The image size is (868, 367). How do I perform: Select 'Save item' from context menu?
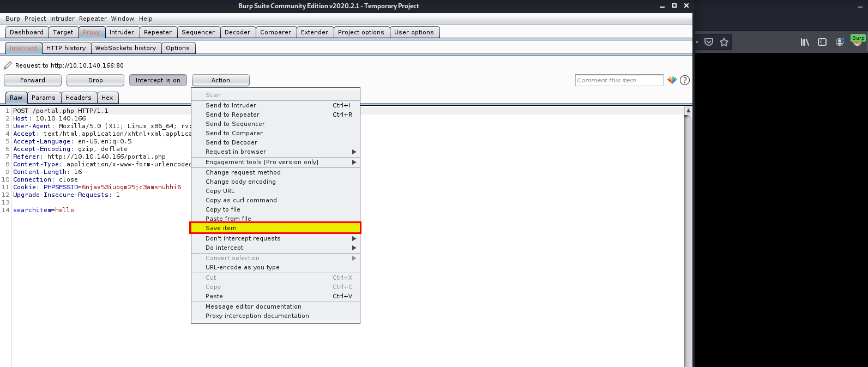coord(221,228)
